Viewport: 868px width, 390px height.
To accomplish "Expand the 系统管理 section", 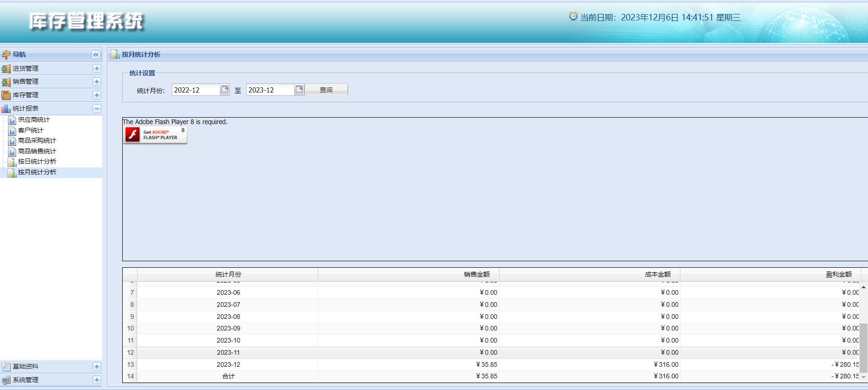I will (97, 380).
